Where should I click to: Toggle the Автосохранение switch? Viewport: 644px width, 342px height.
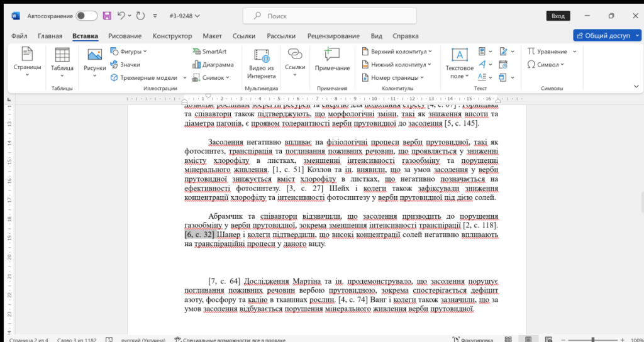(x=86, y=15)
